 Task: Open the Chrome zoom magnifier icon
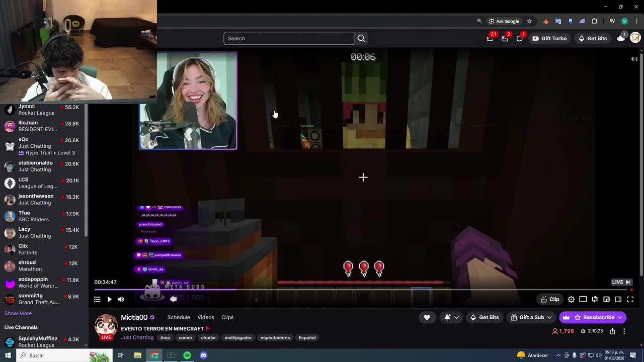[479, 21]
